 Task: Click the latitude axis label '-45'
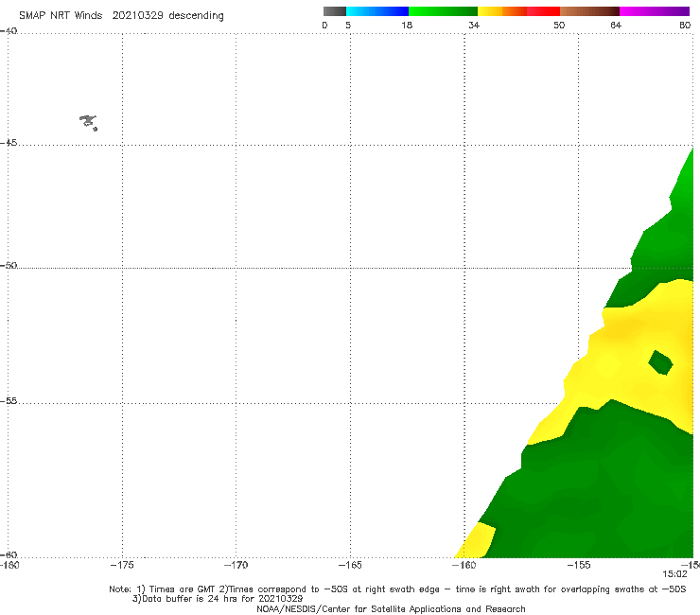9,143
